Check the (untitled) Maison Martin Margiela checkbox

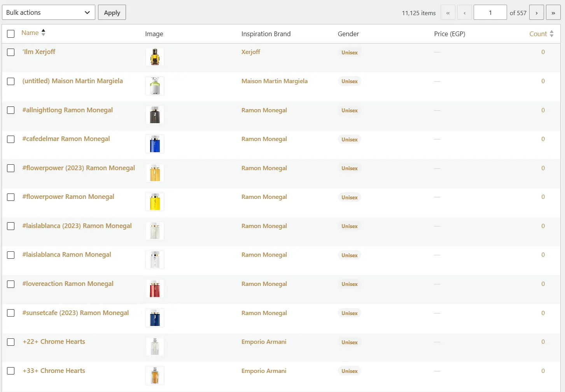pos(11,81)
